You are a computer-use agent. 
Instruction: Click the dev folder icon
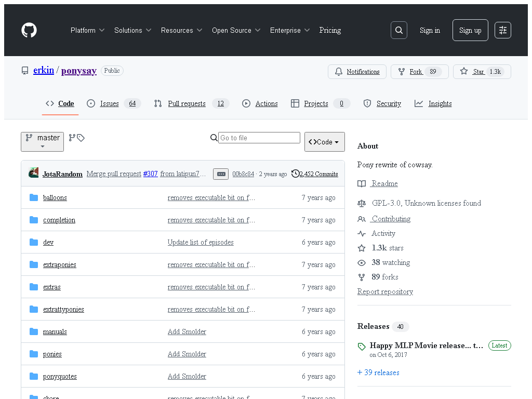(x=34, y=242)
